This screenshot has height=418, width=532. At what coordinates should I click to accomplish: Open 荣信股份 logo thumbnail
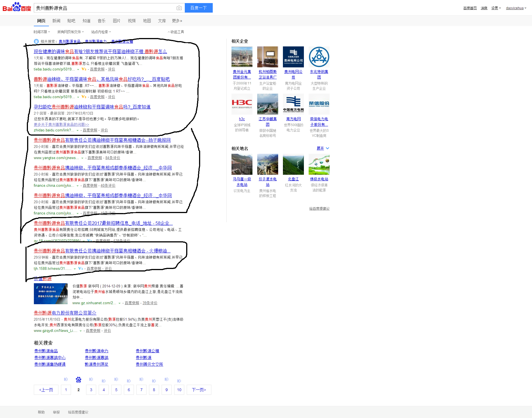pyautogui.click(x=319, y=104)
